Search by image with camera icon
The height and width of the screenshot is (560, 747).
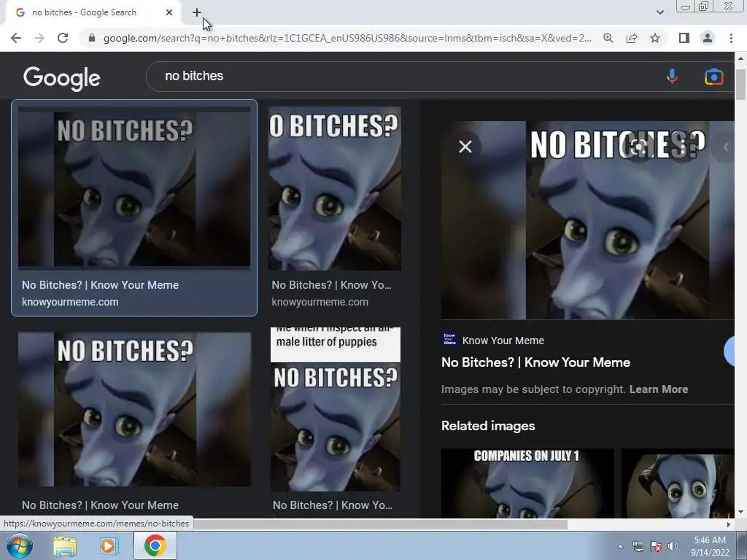coord(713,77)
